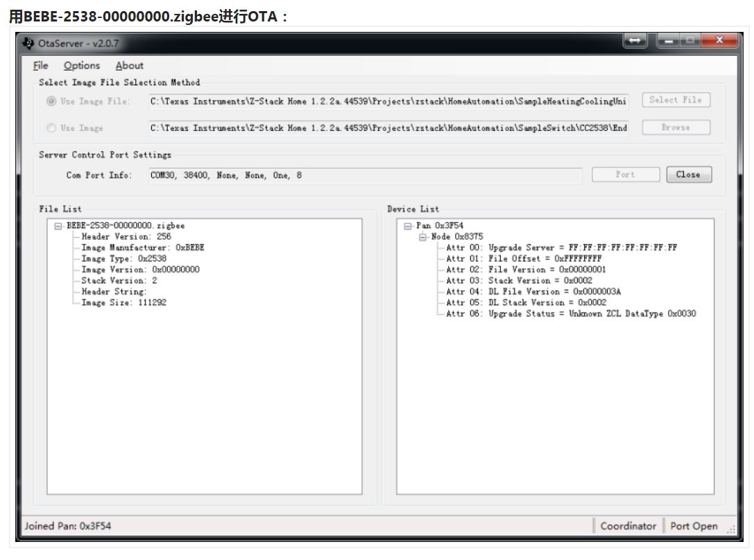Click the SampleSwitch CC2538 image path field
This screenshot has width=754, height=560.
coord(388,128)
